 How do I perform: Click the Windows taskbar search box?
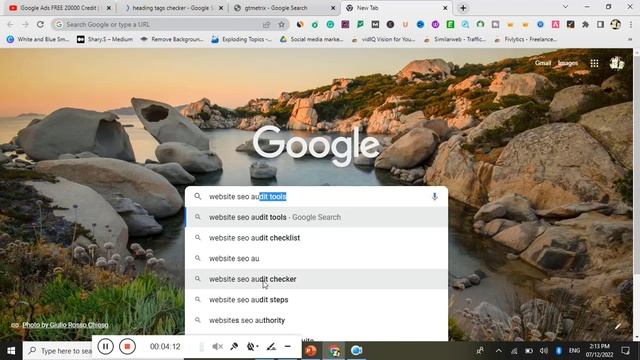(58, 351)
